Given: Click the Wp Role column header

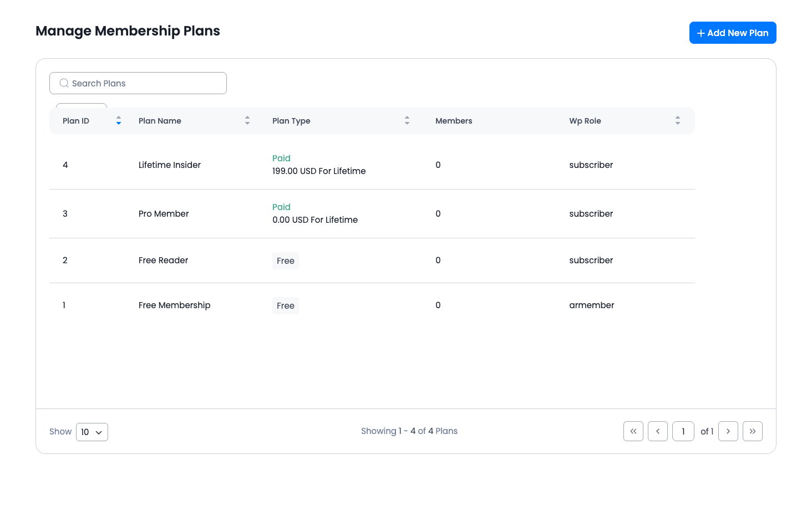Looking at the screenshot, I should point(585,121).
